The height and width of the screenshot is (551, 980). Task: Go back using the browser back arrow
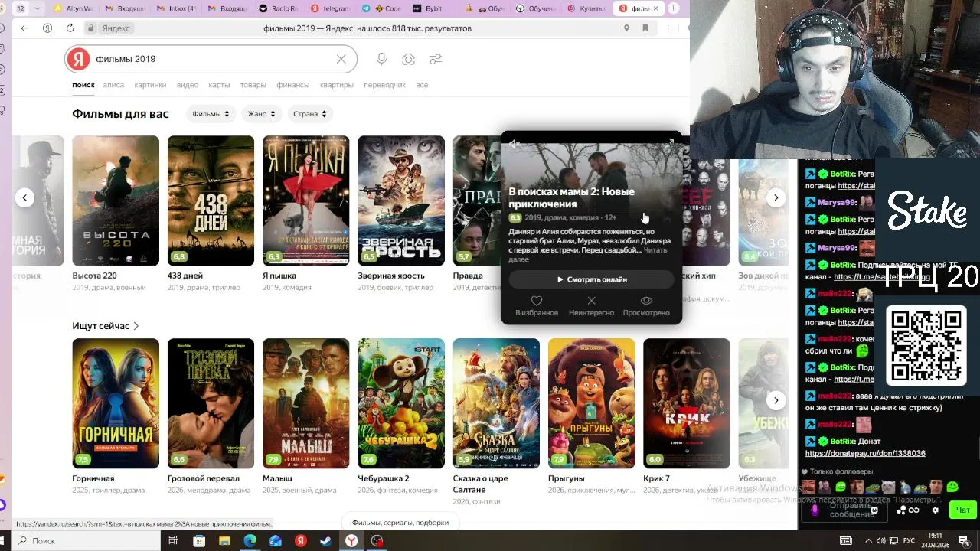pos(24,28)
